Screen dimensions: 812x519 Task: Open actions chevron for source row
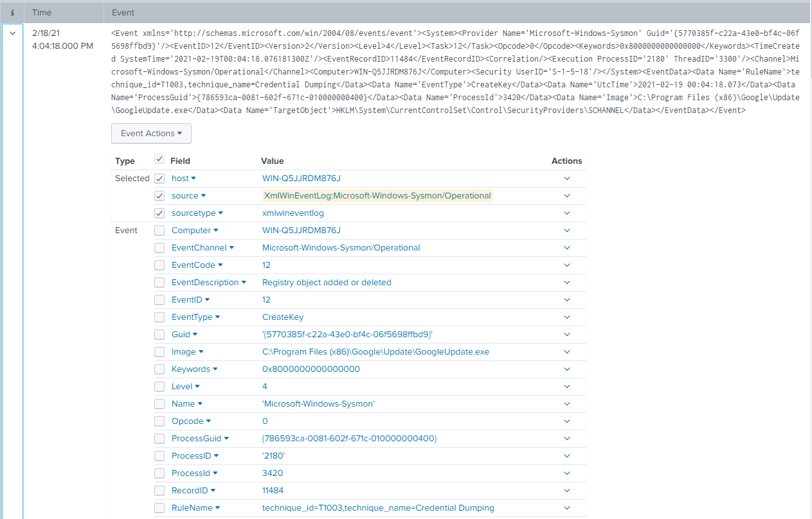[566, 196]
